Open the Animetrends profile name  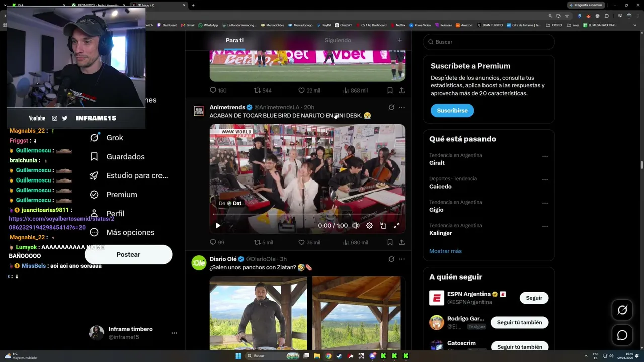point(227,107)
